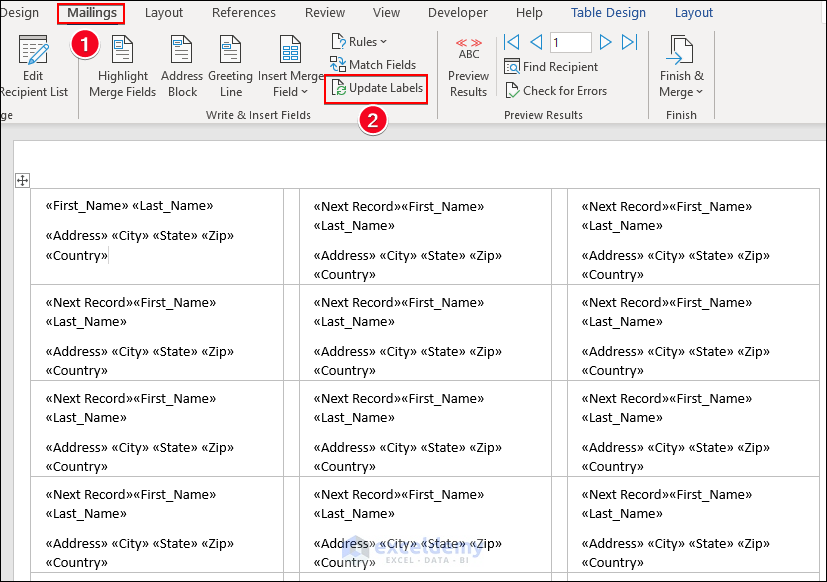Viewport: 827px width, 582px height.
Task: Go to first record arrow
Action: (512, 42)
